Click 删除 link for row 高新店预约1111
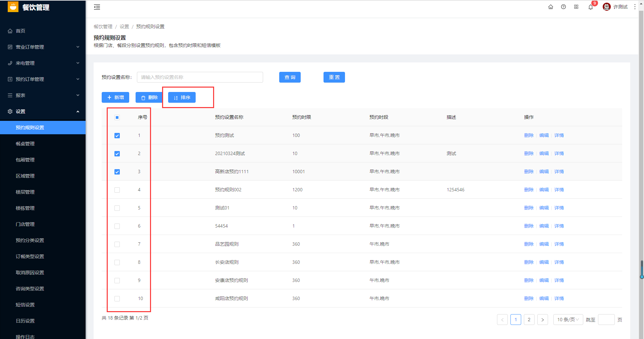 pos(529,172)
